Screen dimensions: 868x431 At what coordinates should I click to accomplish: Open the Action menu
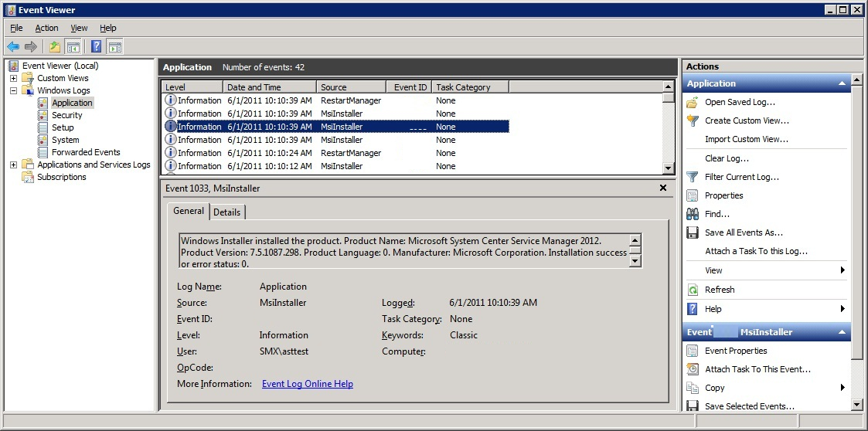(46, 28)
